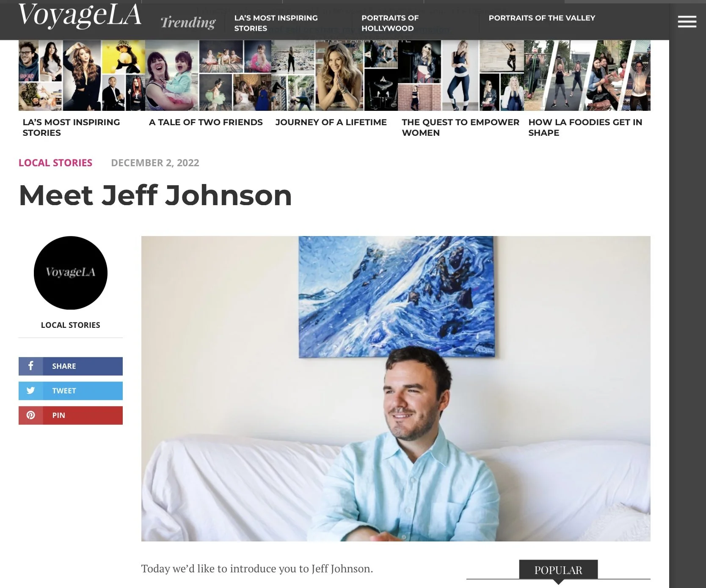The width and height of the screenshot is (706, 588).
Task: Click the Pin button
Action: [x=71, y=415]
